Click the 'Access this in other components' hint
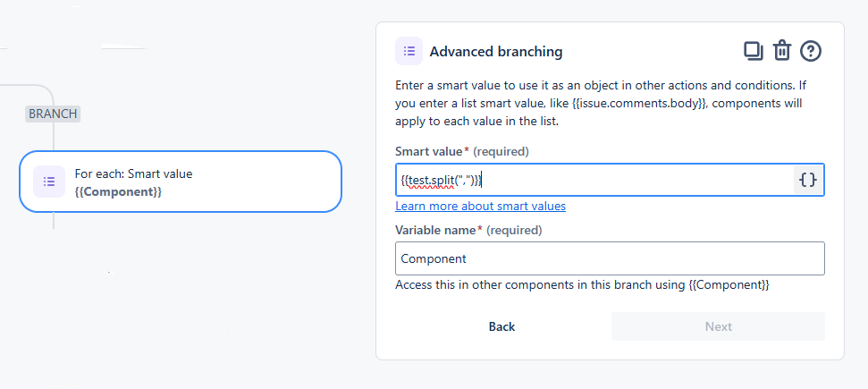868x389 pixels. pos(581,285)
